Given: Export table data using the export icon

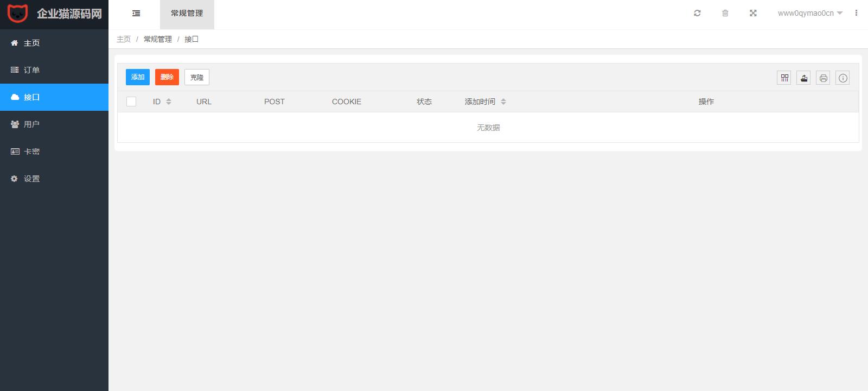Looking at the screenshot, I should coord(804,78).
